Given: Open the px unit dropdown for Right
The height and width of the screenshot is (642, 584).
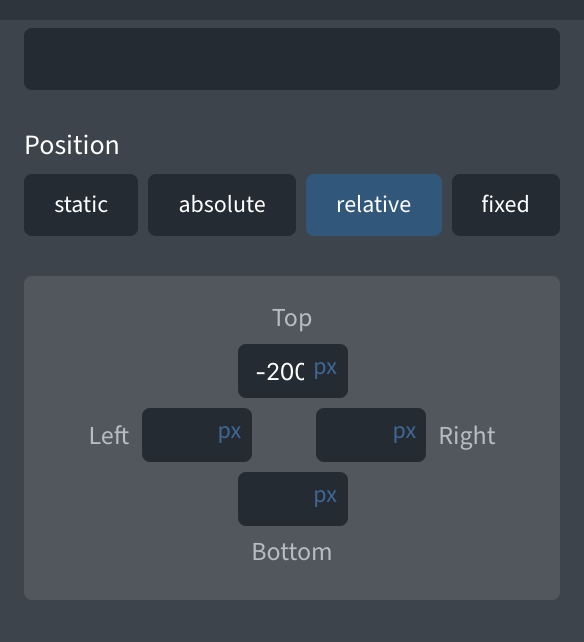Looking at the screenshot, I should [404, 432].
